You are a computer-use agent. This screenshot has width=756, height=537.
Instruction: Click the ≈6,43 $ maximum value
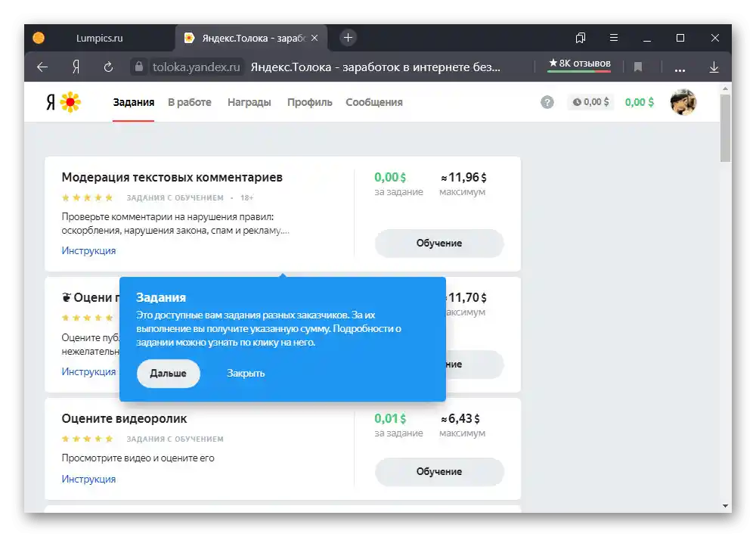coord(460,419)
